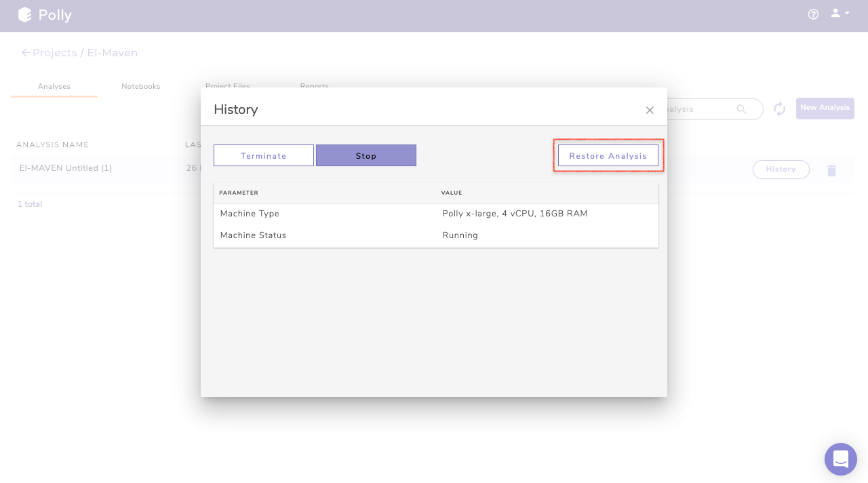Switch to the Analyses tab
Image resolution: width=868 pixels, height=483 pixels.
(54, 87)
